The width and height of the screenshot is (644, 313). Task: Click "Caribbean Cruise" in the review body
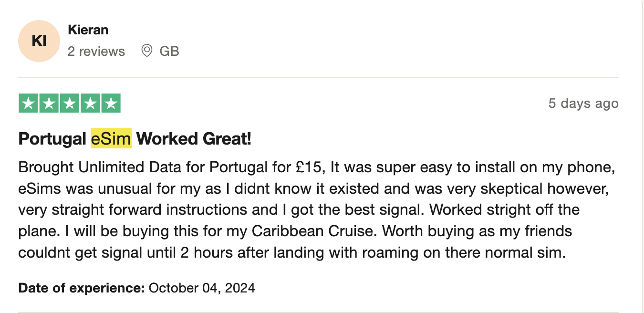pyautogui.click(x=315, y=231)
